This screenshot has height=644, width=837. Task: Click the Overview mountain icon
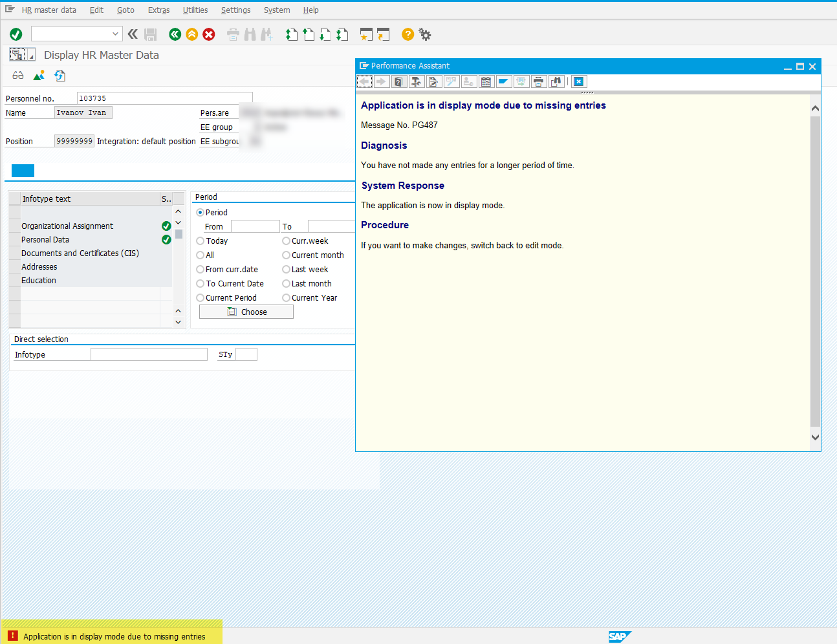point(39,76)
